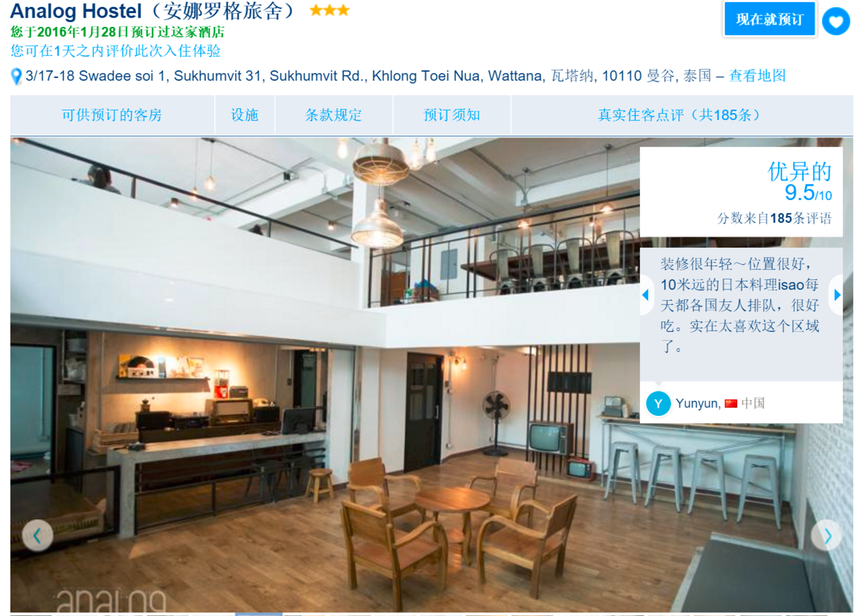
Task: Show next guest review with right arrow
Action: point(836,294)
